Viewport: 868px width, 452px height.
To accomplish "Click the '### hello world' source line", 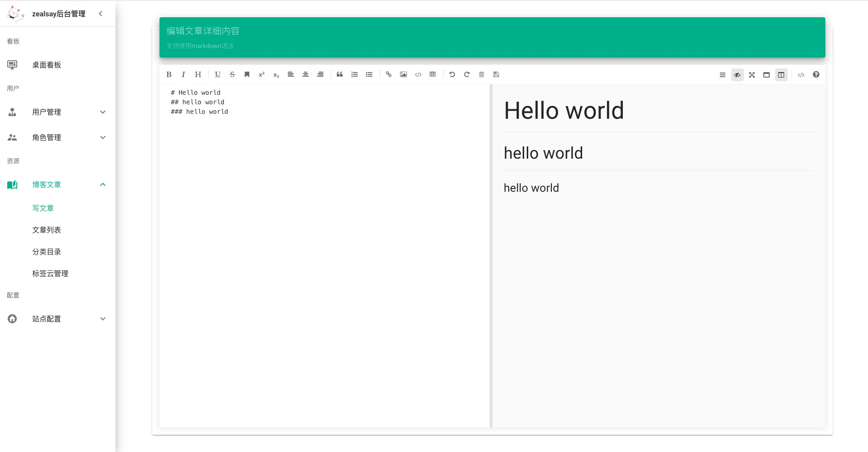I will 199,112.
